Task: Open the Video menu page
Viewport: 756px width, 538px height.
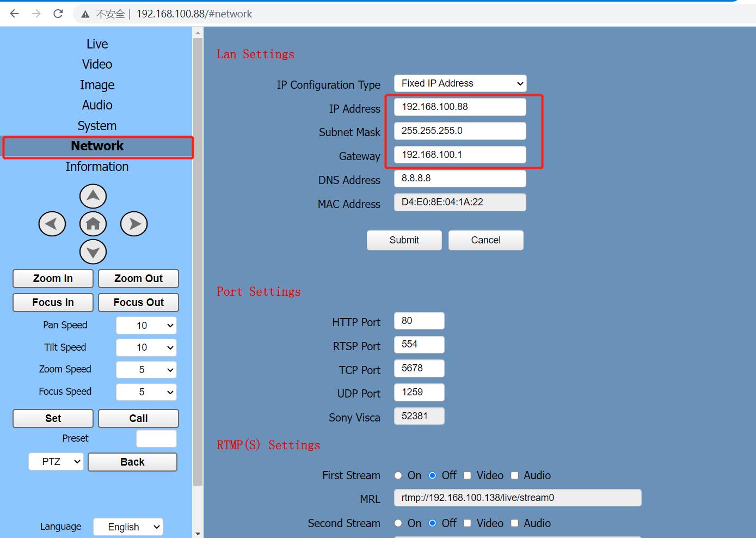Action: pos(97,64)
